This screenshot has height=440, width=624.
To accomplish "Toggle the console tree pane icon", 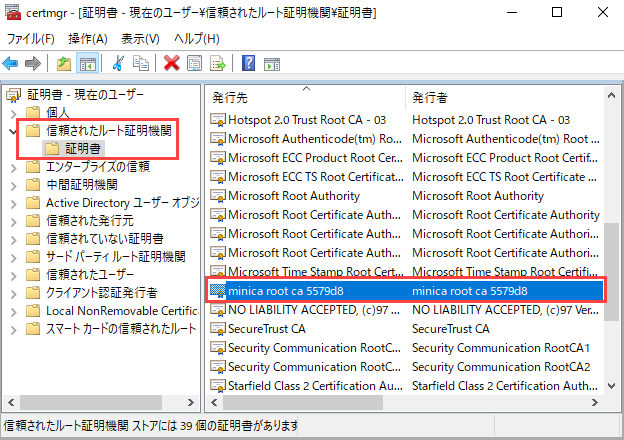I will (x=88, y=63).
